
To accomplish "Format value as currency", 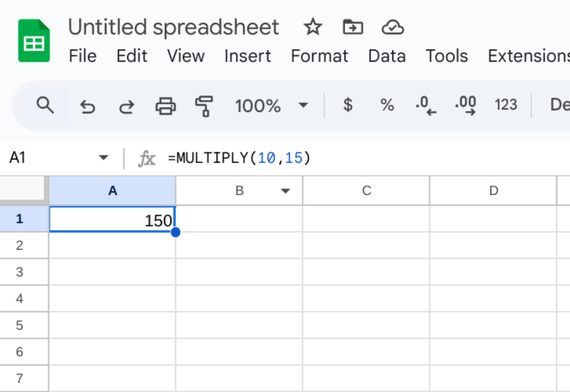I will point(348,105).
